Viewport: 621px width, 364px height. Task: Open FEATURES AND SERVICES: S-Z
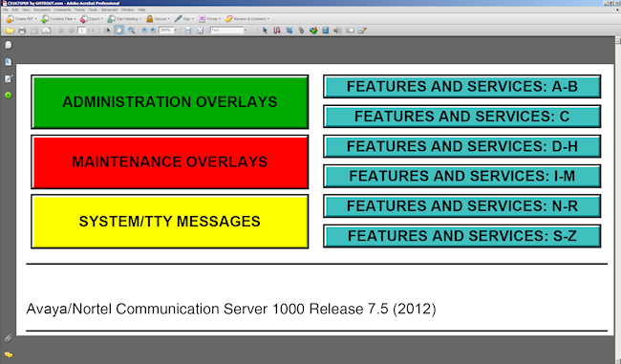coord(462,236)
